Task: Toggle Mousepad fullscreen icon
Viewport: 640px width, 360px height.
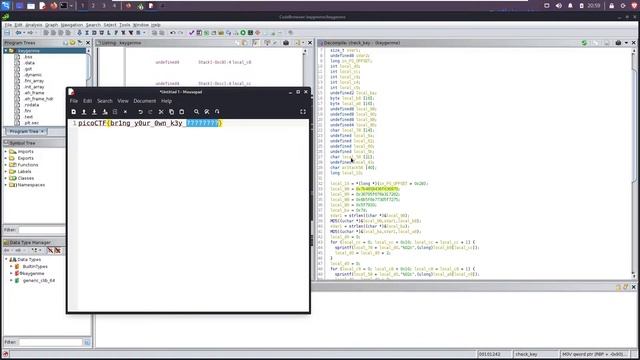Action: click(303, 112)
